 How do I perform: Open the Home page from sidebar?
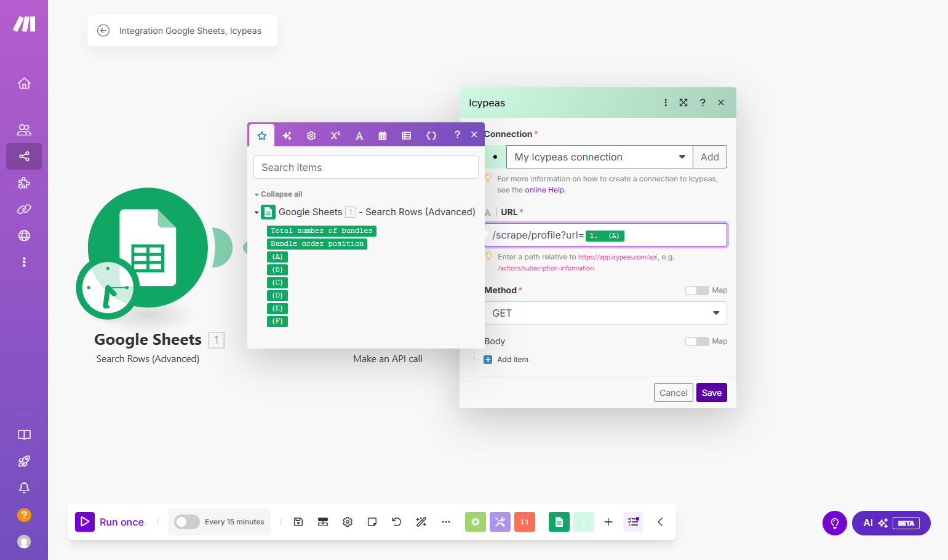(x=24, y=83)
